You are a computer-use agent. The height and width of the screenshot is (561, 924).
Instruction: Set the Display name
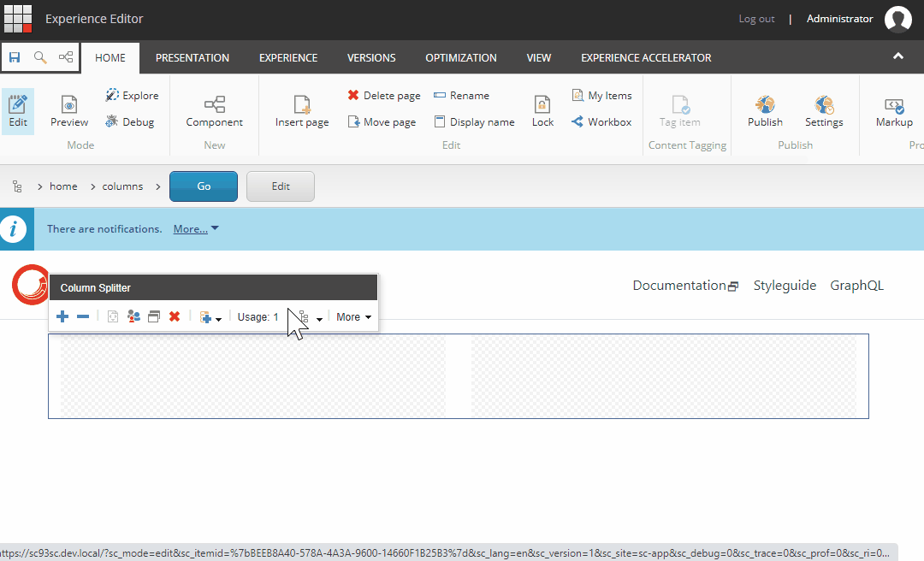click(474, 122)
